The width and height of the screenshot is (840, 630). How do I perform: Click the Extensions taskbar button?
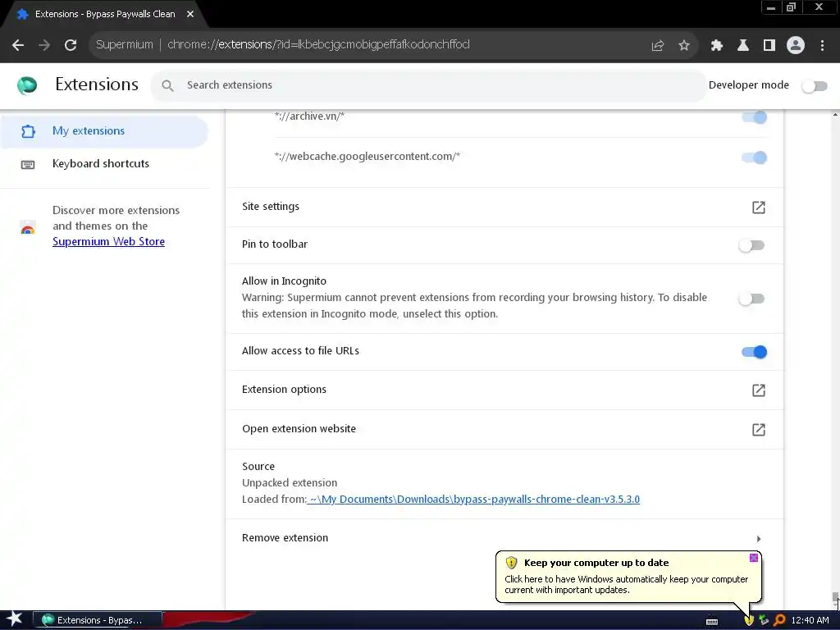[x=98, y=620]
